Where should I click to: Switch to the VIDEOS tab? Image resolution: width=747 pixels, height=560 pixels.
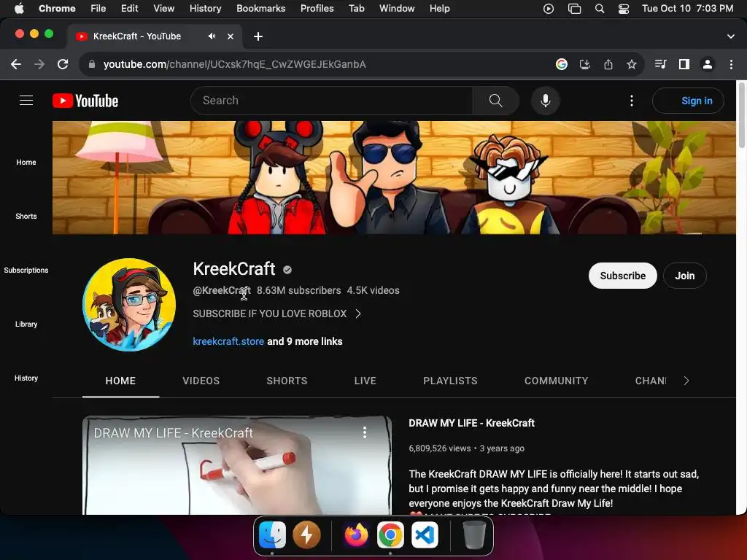coord(201,381)
